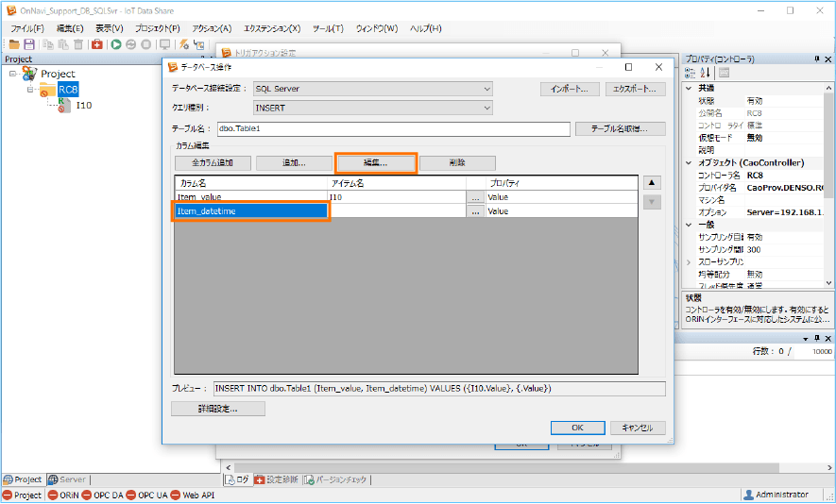Open the ファイル(F) menu
836x504 pixels.
coord(27,28)
